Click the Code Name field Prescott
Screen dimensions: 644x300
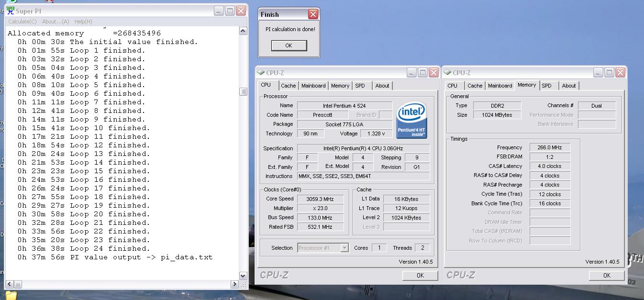point(322,115)
